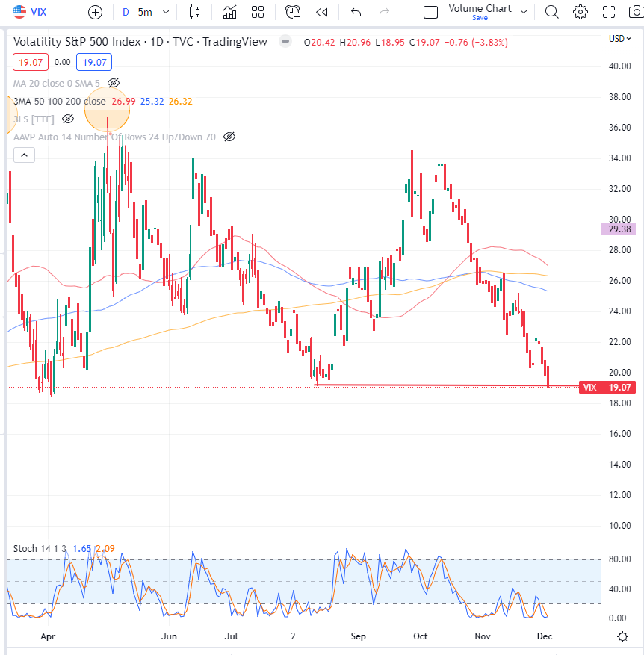Enter fullscreen mode

coord(608,12)
